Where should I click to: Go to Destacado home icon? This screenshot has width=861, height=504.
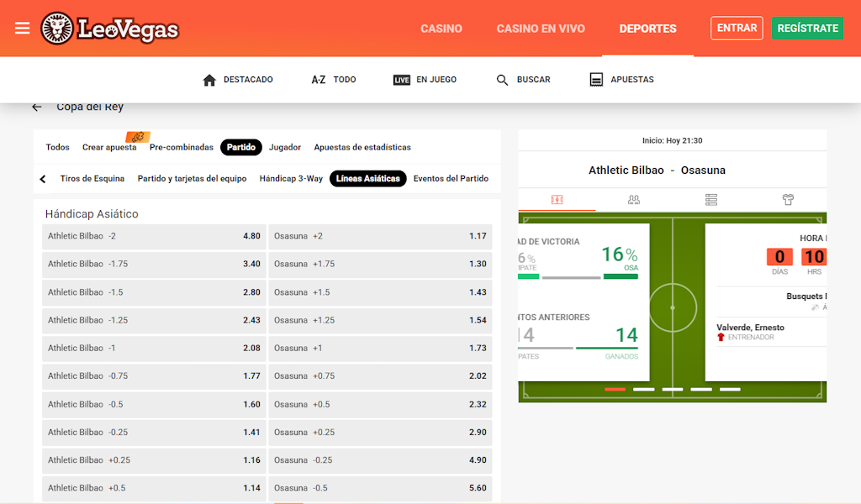click(x=210, y=80)
